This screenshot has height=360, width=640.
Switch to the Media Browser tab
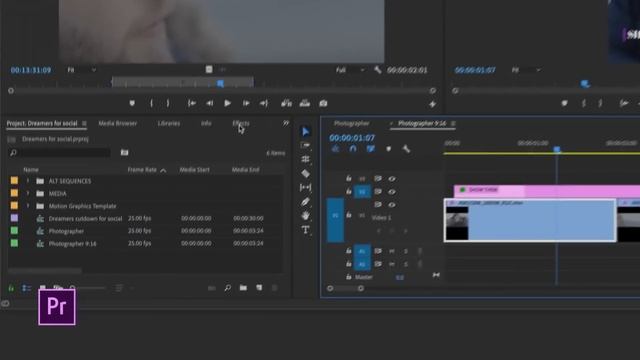(118, 123)
